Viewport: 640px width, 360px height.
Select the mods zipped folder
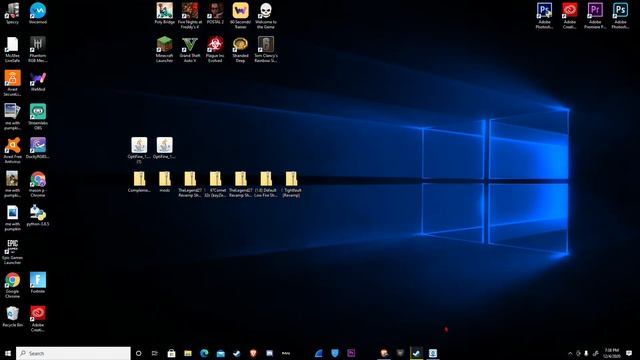point(164,182)
